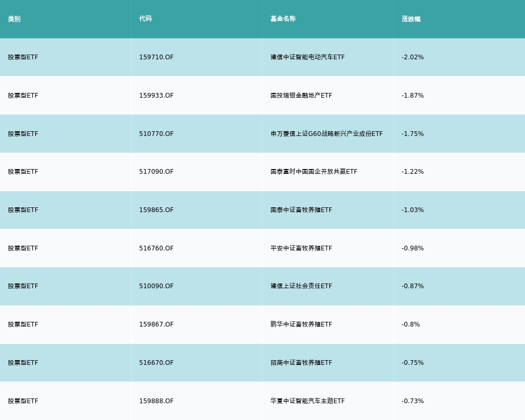
Task: Click fund name 国投瑞银金融地产ETF
Action: (x=301, y=96)
